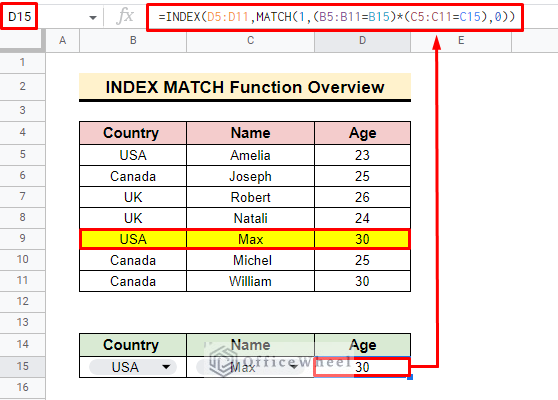Select row 6 header

(x=22, y=175)
